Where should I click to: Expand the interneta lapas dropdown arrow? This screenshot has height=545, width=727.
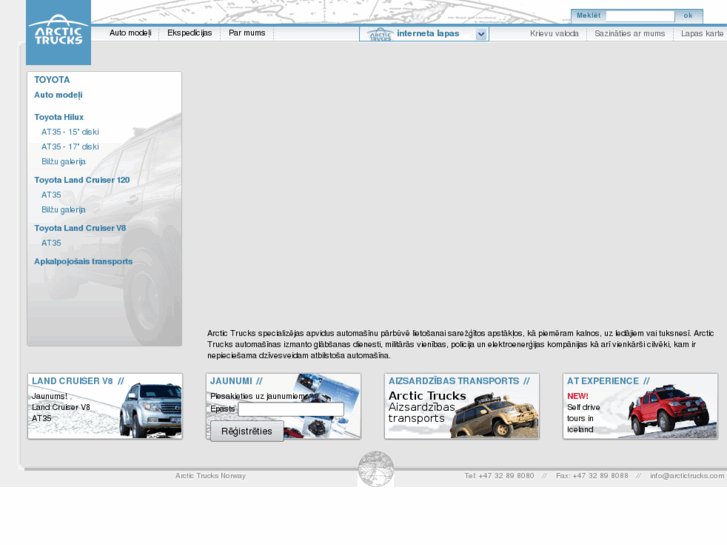[x=481, y=34]
